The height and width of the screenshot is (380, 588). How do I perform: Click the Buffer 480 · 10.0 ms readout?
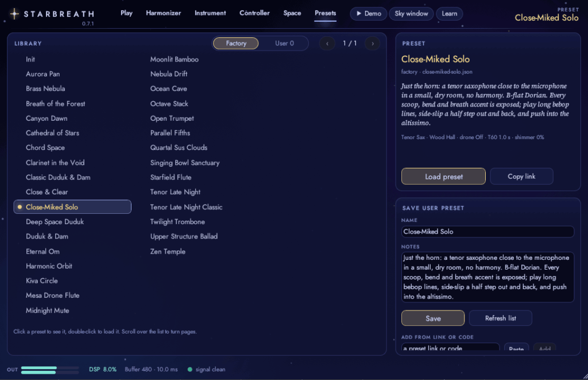pos(151,370)
